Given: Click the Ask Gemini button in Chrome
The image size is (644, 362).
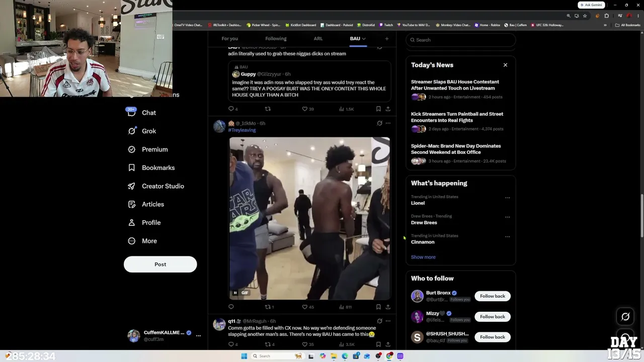Looking at the screenshot, I should point(591,5).
